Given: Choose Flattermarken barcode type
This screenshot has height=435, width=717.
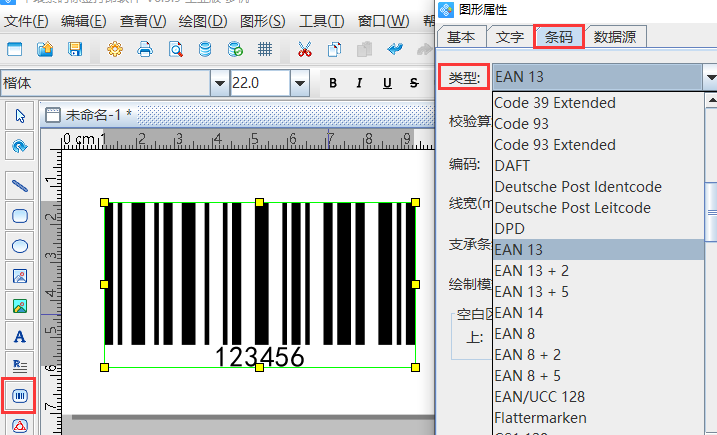Looking at the screenshot, I should [x=598, y=418].
